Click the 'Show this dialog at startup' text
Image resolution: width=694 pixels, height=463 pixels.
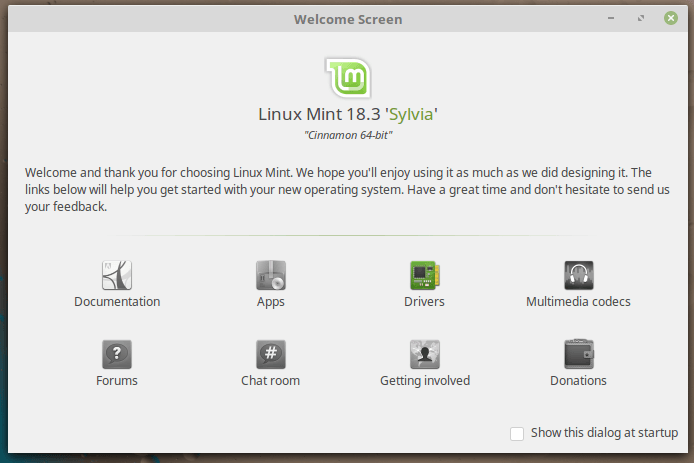604,433
